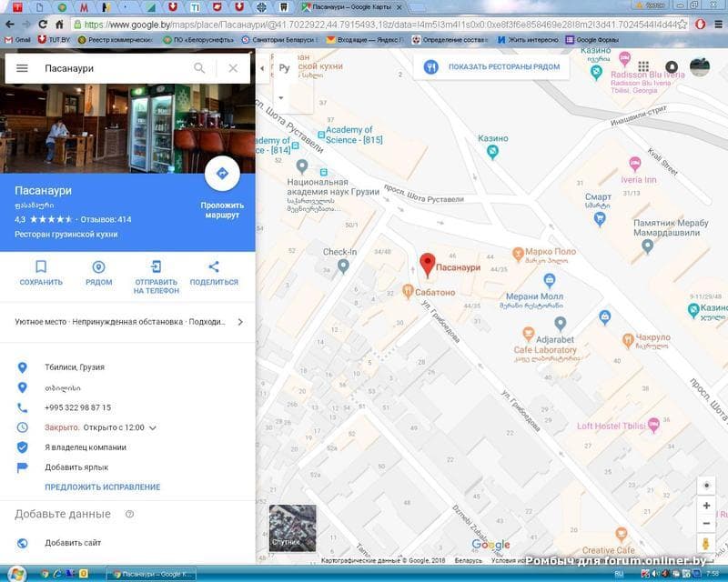The width and height of the screenshot is (728, 582).
Task: Open the Gmail bookmark
Action: 17,40
